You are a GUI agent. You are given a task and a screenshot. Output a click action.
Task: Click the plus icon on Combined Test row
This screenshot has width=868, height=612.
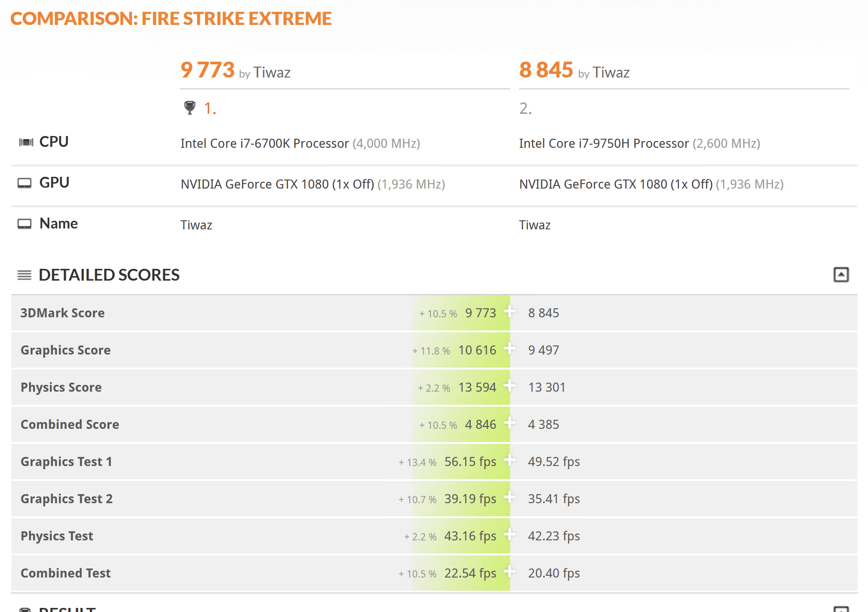[x=510, y=572]
